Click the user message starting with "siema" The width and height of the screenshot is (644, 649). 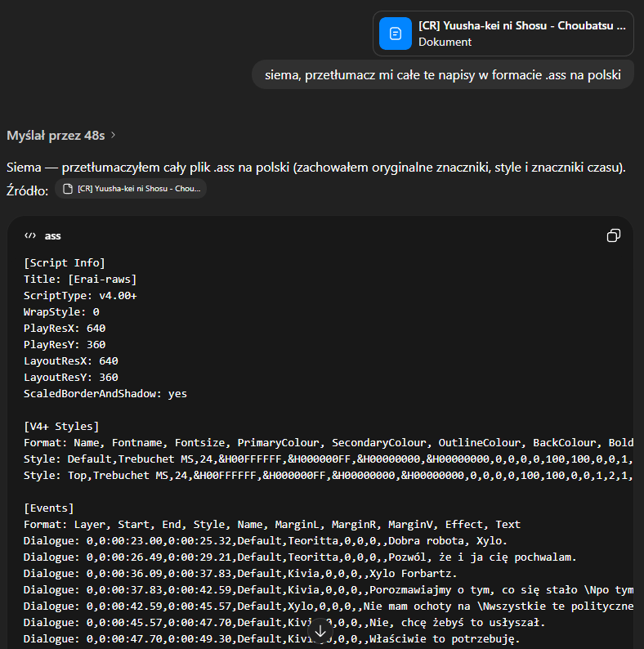click(x=443, y=76)
